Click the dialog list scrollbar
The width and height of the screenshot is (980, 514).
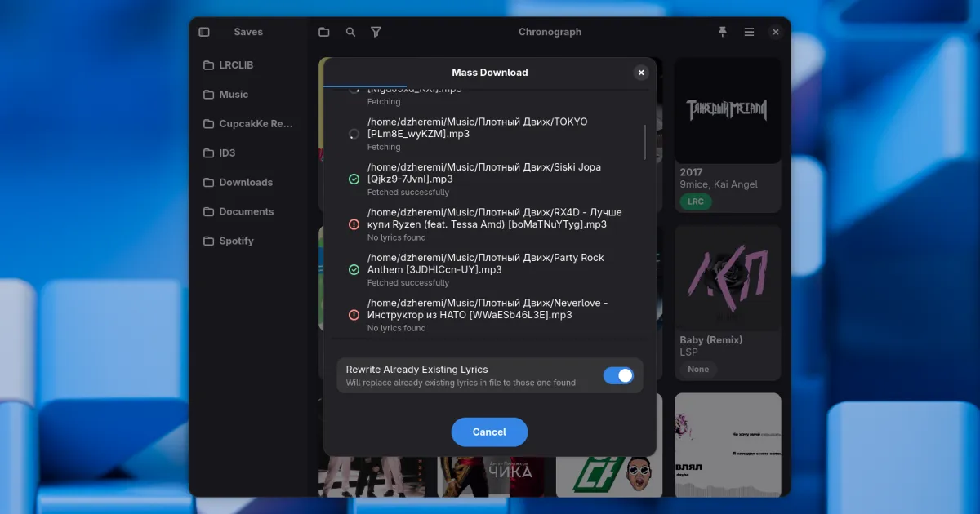[x=645, y=143]
